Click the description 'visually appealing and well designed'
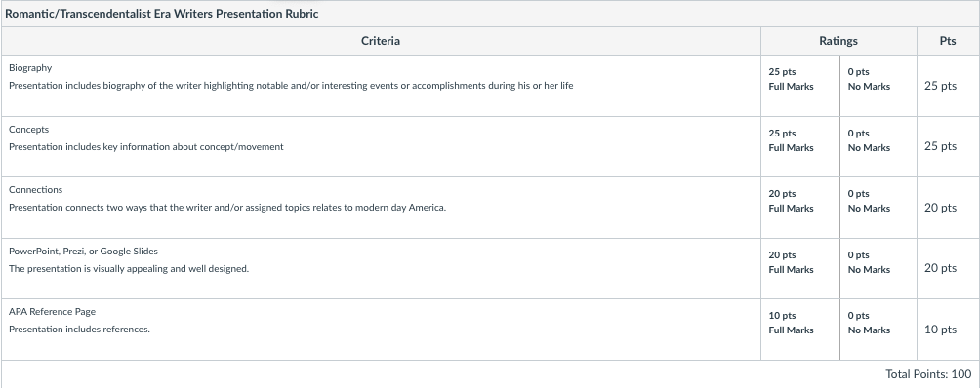This screenshot has width=980, height=388. pos(129,269)
